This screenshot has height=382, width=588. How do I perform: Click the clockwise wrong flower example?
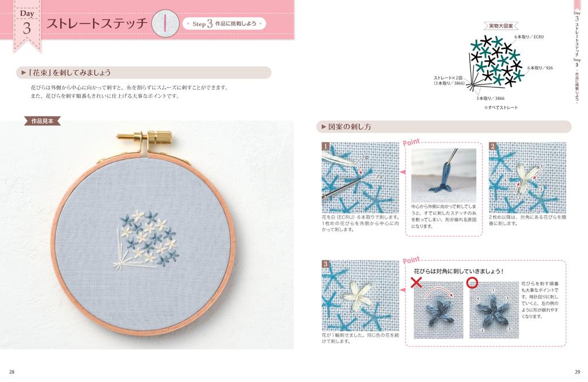coord(438,310)
